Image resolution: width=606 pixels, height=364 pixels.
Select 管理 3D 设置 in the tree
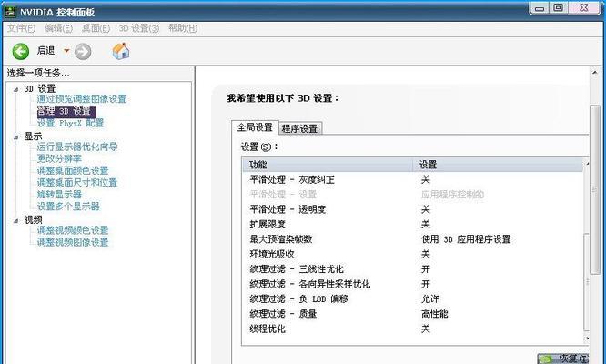pos(66,111)
